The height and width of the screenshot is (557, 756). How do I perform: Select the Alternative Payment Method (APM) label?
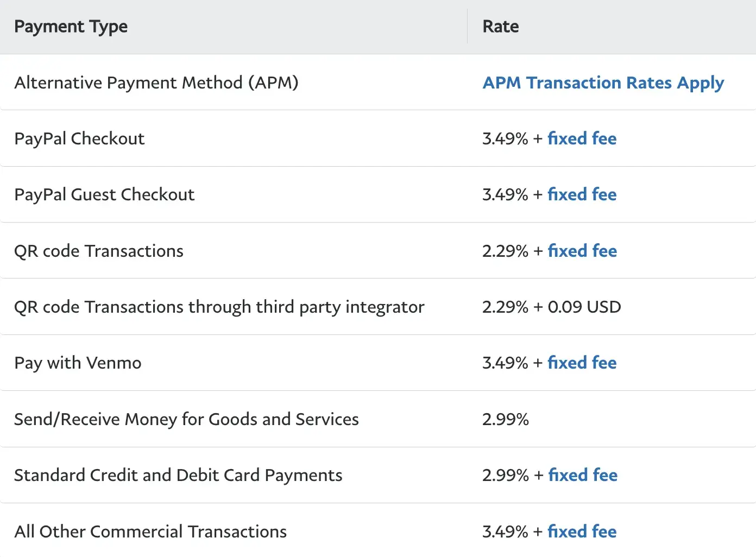pos(156,83)
